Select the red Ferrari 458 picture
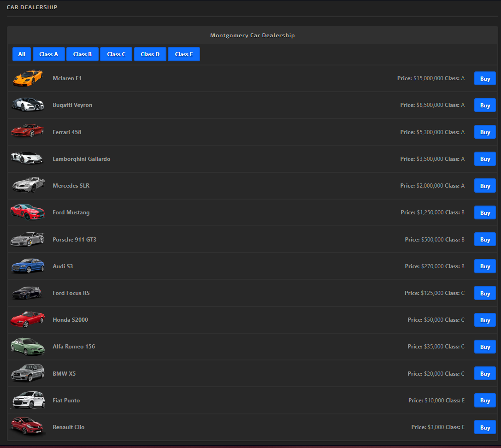The height and width of the screenshot is (448, 501). 28,131
